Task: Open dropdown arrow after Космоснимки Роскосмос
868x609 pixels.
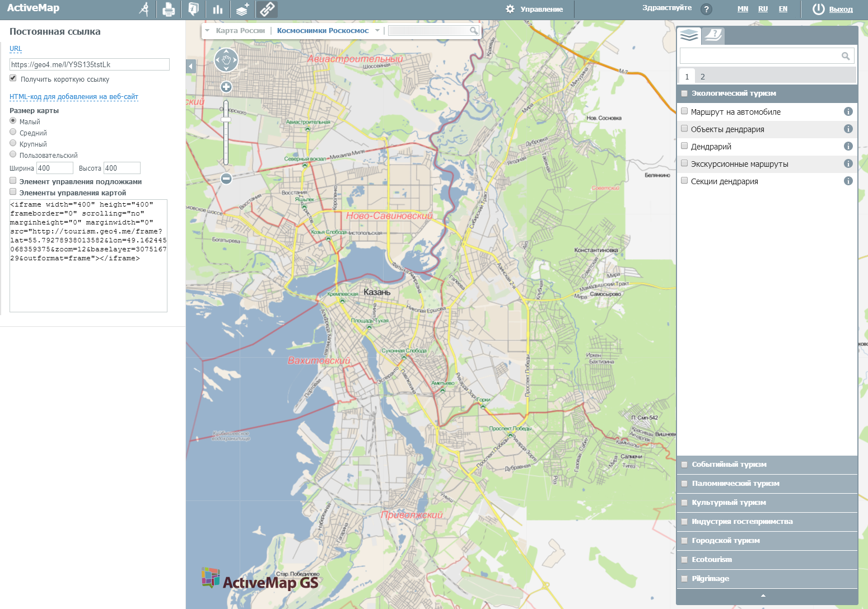Action: tap(377, 31)
